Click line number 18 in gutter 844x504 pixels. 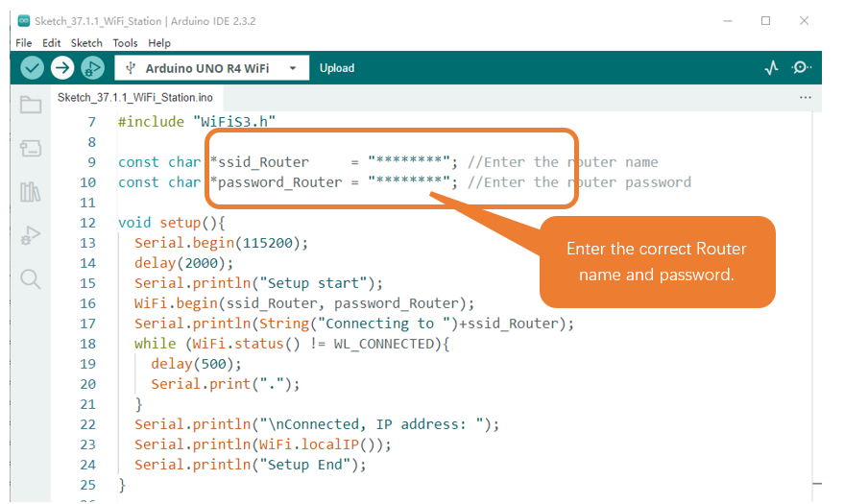87,344
